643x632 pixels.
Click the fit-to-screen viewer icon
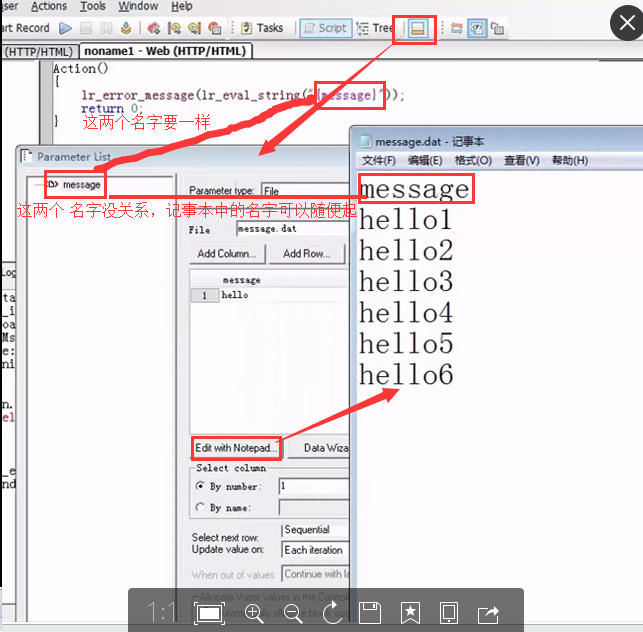click(x=209, y=614)
